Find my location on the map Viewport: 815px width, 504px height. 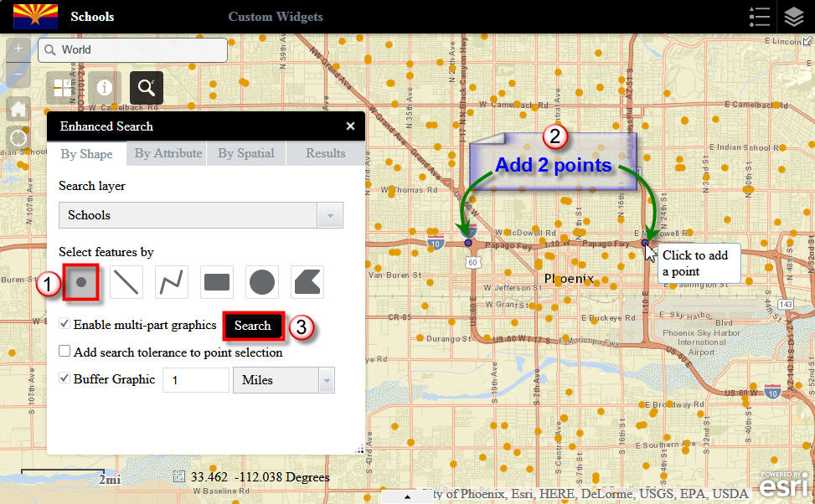(18, 138)
